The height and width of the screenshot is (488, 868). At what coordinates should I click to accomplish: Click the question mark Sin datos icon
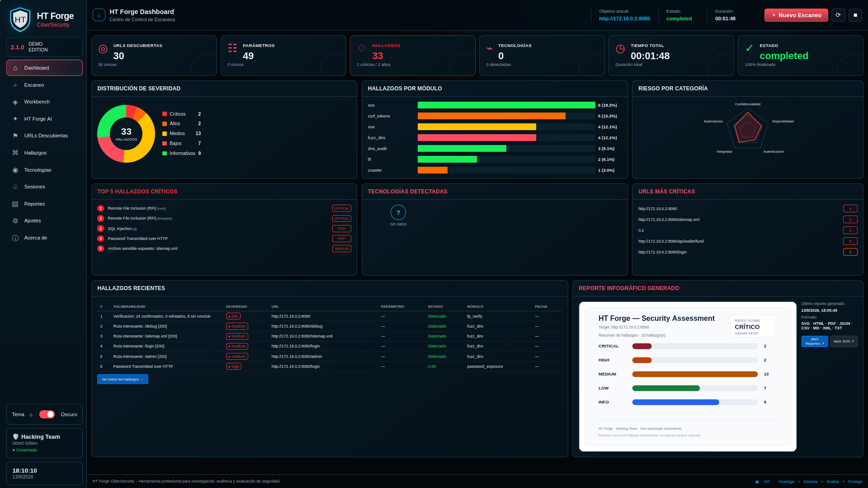398,212
